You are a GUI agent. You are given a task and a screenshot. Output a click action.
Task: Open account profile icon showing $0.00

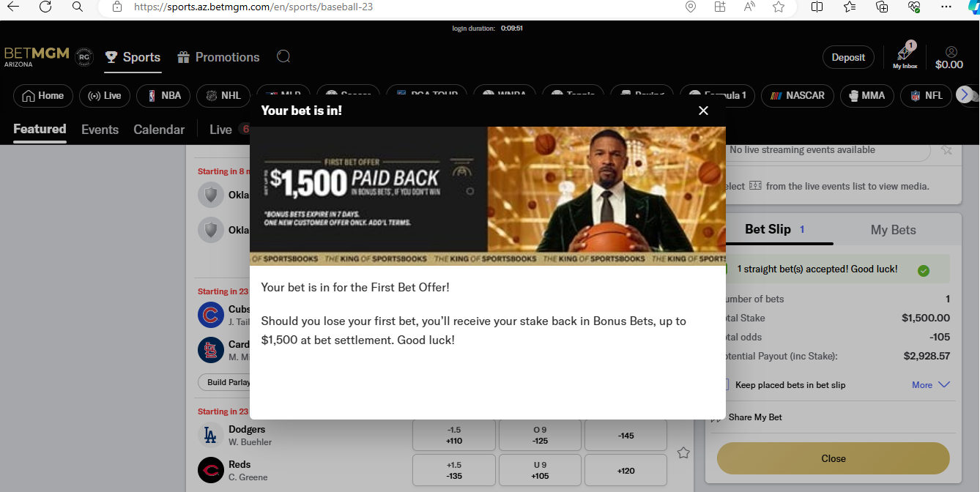point(950,57)
